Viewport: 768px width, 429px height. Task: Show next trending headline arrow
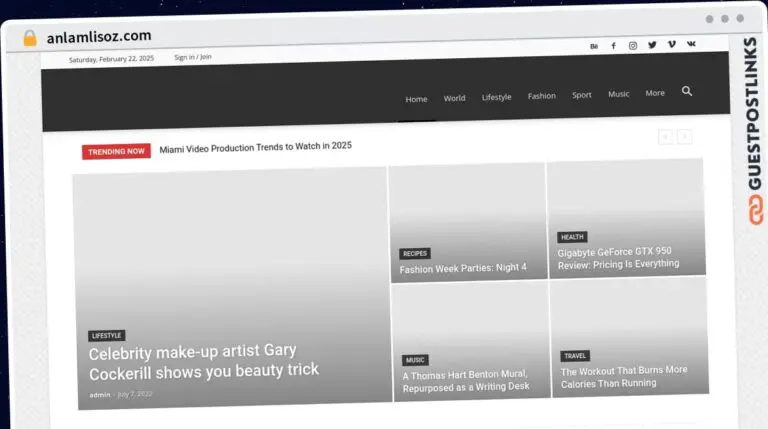pos(685,137)
